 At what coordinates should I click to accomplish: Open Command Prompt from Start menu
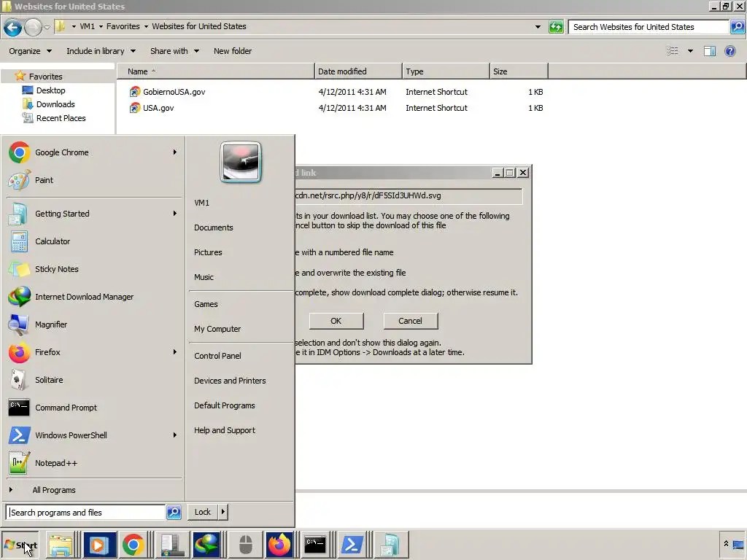click(x=91, y=408)
